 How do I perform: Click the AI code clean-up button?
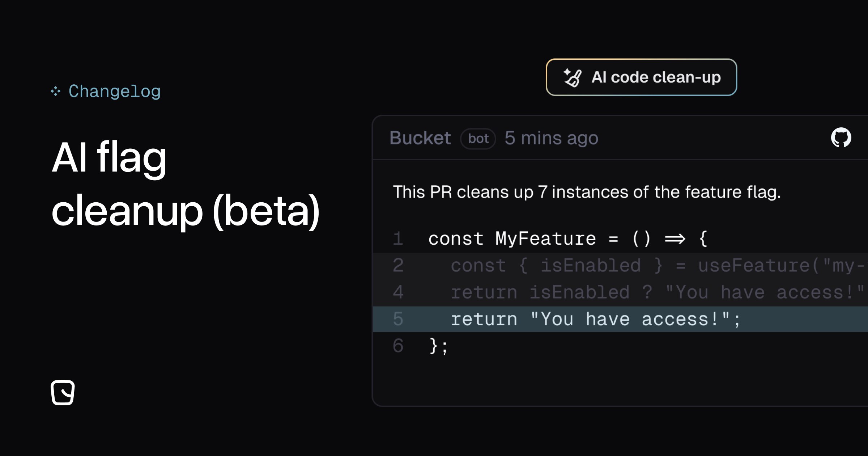(641, 77)
